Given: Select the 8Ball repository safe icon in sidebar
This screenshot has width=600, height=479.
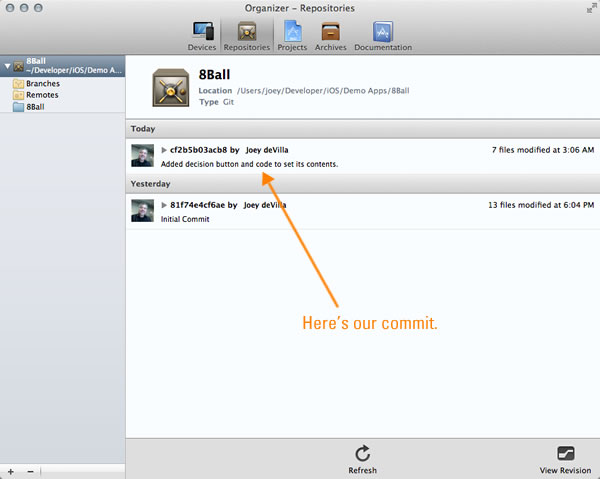Looking at the screenshot, I should click(19, 66).
